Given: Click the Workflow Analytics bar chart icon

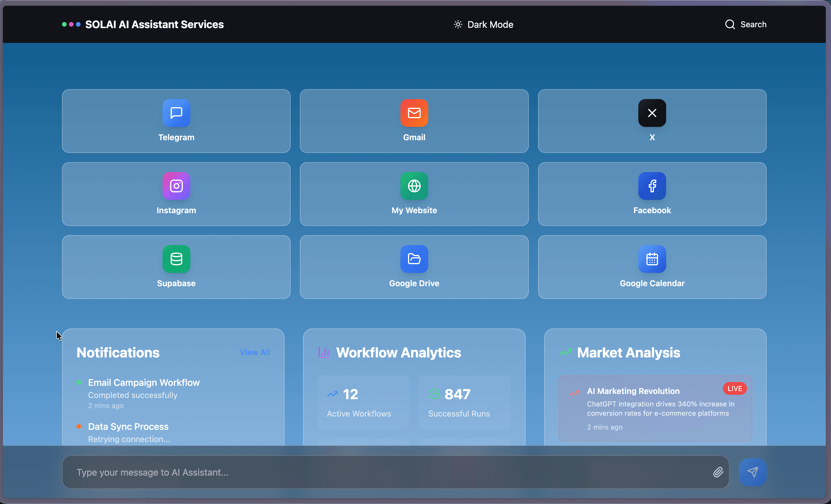Looking at the screenshot, I should [324, 352].
